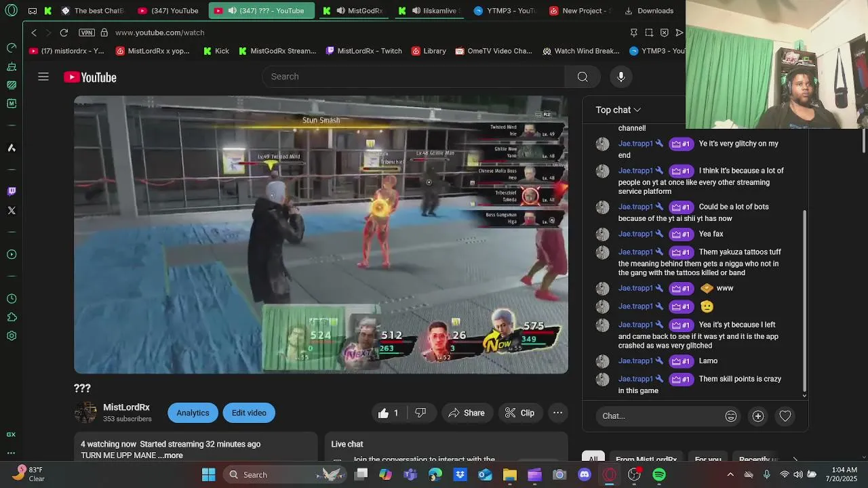Click the snapshot icon in address bar
The image size is (868, 488).
coord(649,33)
